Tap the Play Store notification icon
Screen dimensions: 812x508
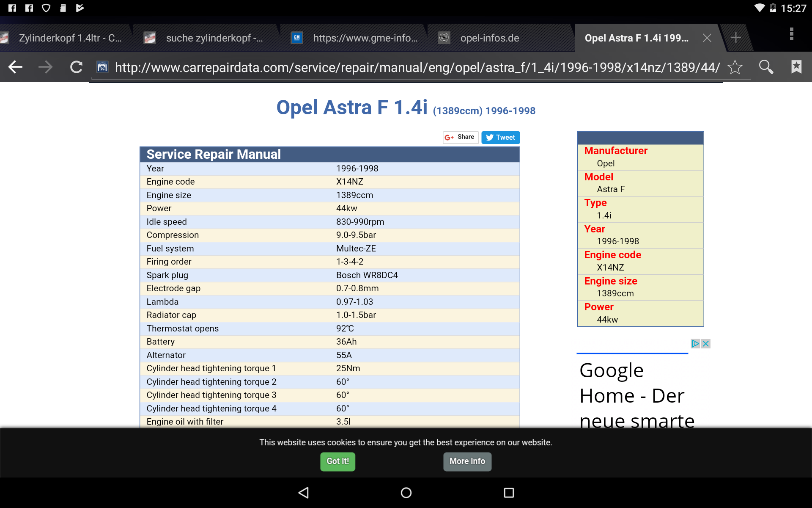point(80,8)
